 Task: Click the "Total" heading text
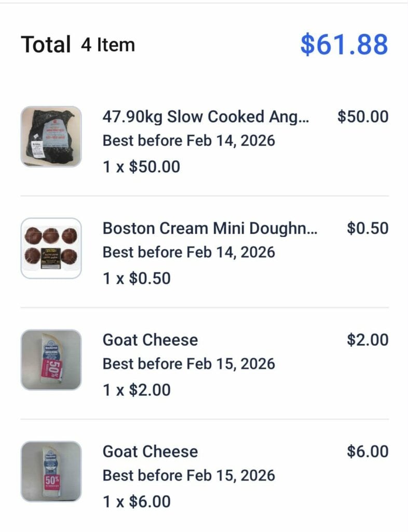46,45
